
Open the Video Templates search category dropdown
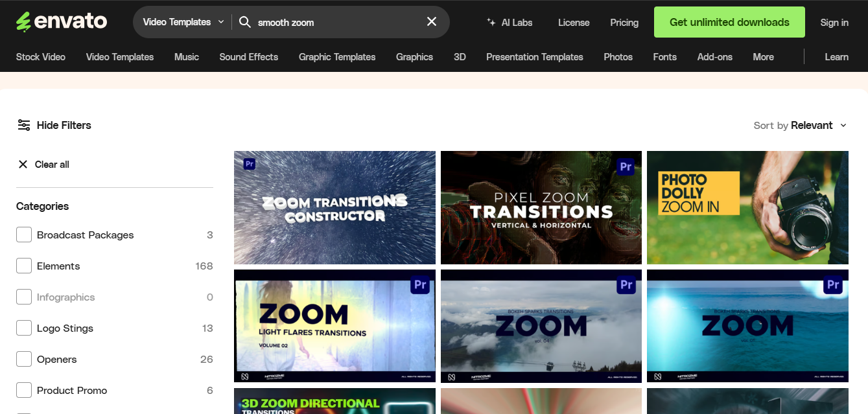pyautogui.click(x=183, y=22)
